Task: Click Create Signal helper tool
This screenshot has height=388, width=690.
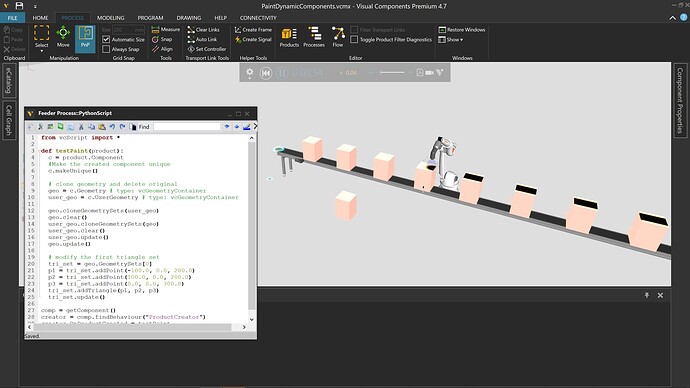Action: coord(253,39)
